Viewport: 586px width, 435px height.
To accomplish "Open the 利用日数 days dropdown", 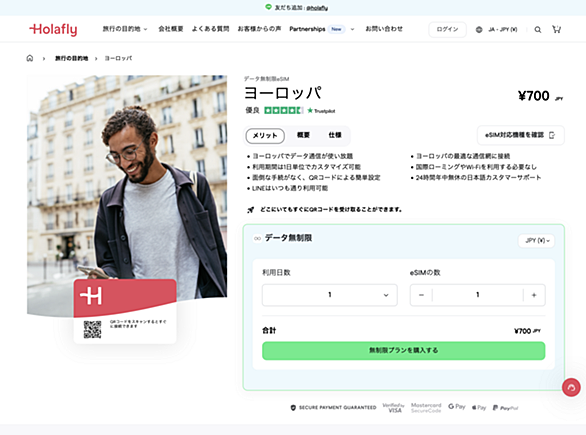I will [x=330, y=295].
